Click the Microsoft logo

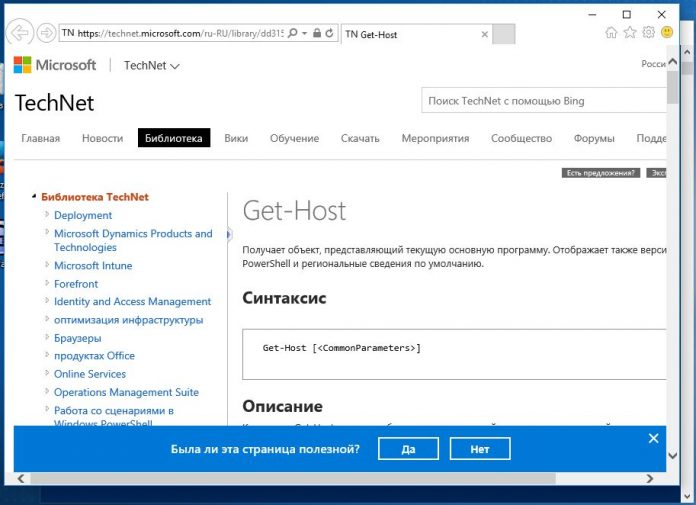coord(55,65)
